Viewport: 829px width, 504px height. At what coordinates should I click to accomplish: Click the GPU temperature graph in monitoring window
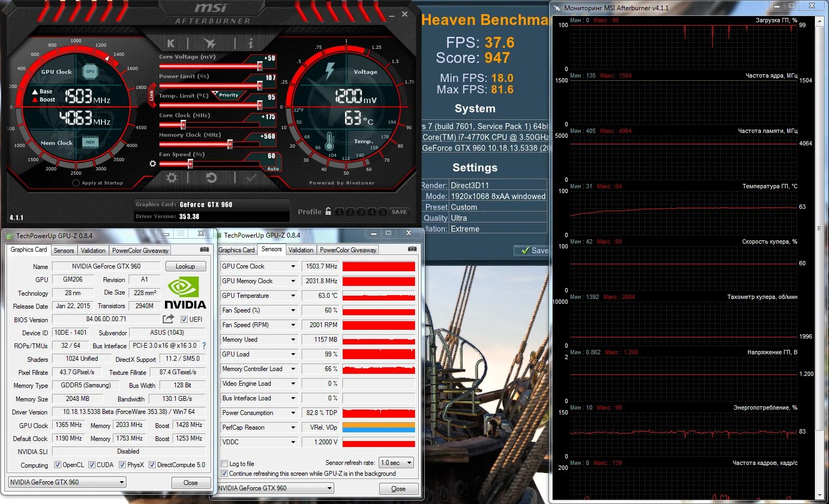[x=684, y=213]
